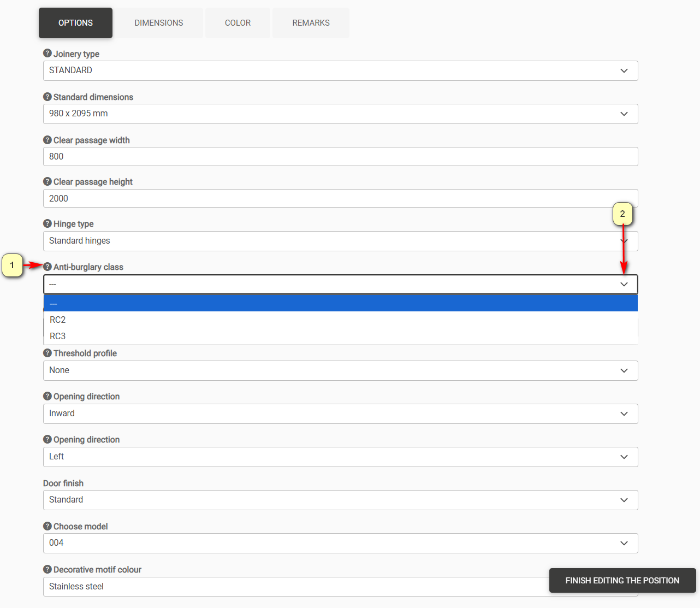Click help icon next to Threshold profile
This screenshot has height=608, width=700.
pyautogui.click(x=48, y=353)
